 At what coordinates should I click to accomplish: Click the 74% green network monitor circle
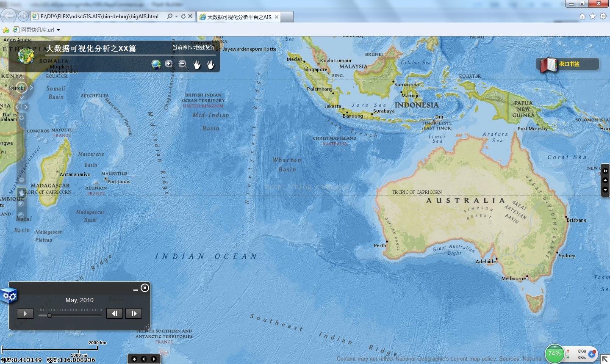(x=555, y=353)
